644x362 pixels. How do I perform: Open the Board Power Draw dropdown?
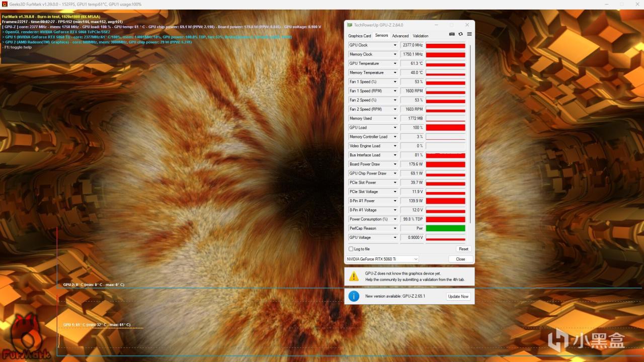pyautogui.click(x=395, y=164)
